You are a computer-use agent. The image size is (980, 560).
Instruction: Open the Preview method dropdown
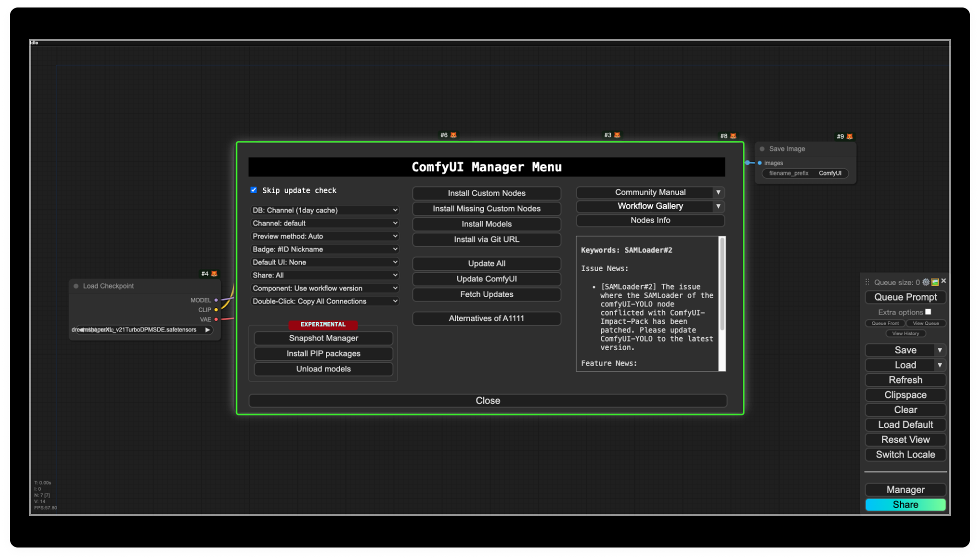pos(324,236)
